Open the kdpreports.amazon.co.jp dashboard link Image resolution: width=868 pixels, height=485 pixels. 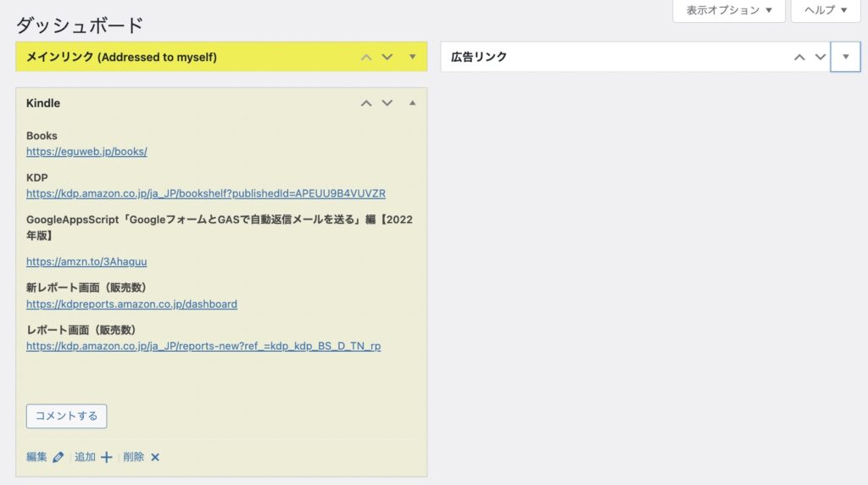pyautogui.click(x=131, y=304)
